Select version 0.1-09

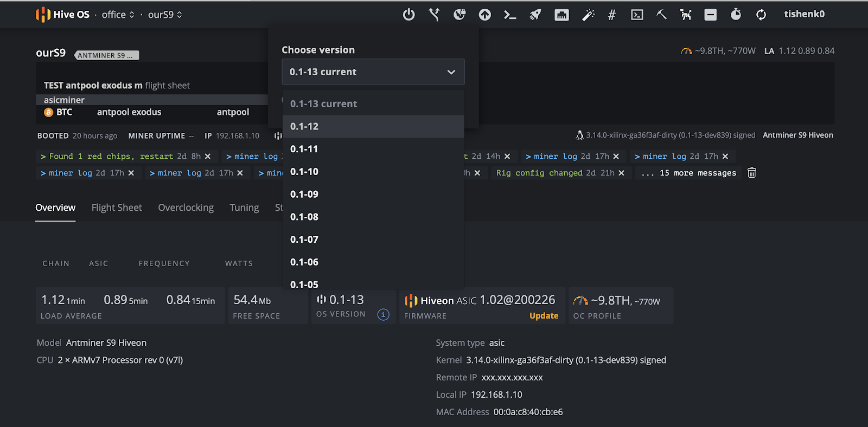(373, 194)
